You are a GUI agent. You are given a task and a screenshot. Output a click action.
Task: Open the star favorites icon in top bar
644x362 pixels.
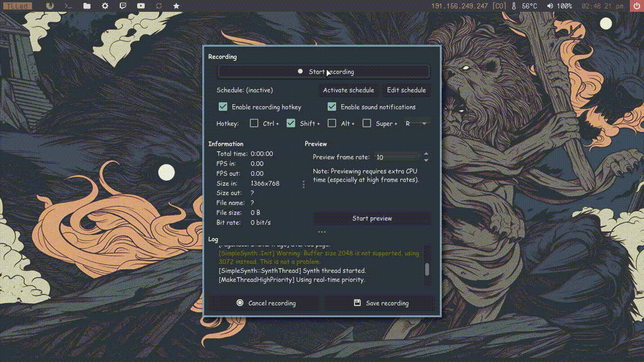tap(176, 6)
